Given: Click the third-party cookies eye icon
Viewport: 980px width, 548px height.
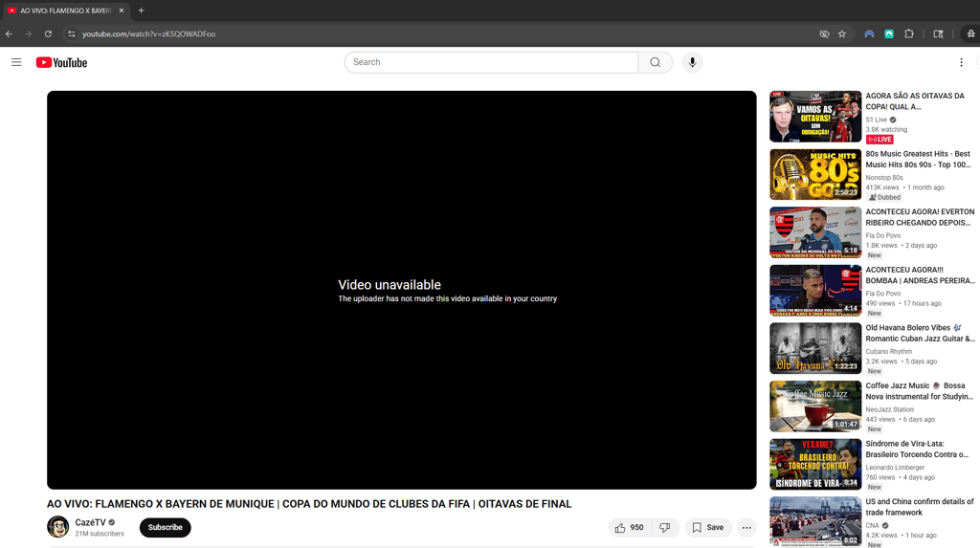Looking at the screenshot, I should coord(824,33).
